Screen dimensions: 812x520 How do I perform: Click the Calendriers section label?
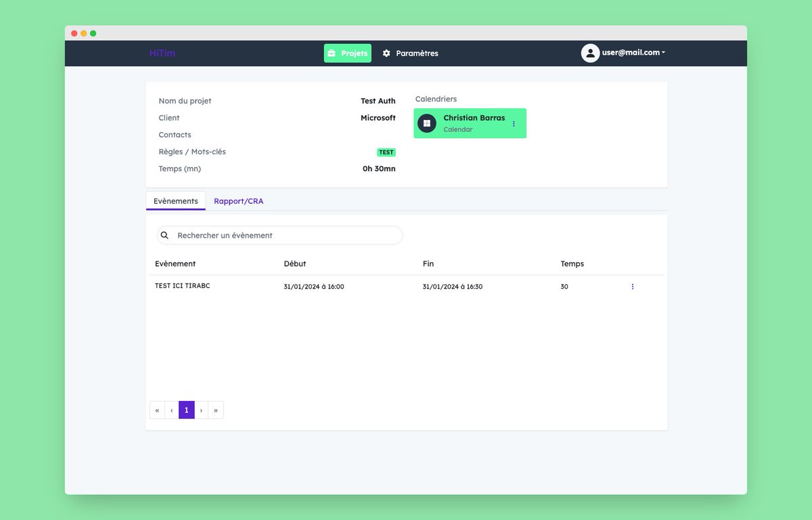point(436,100)
